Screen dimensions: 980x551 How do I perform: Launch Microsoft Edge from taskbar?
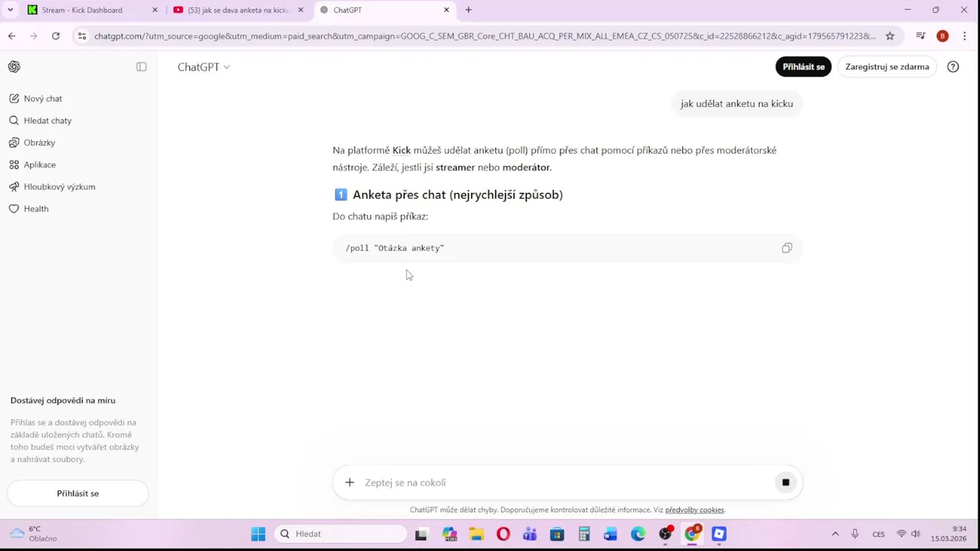(x=638, y=534)
